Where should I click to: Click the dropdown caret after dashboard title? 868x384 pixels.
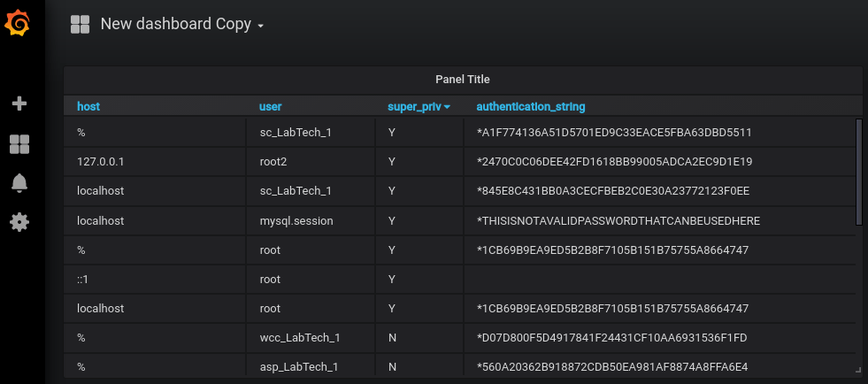click(261, 27)
